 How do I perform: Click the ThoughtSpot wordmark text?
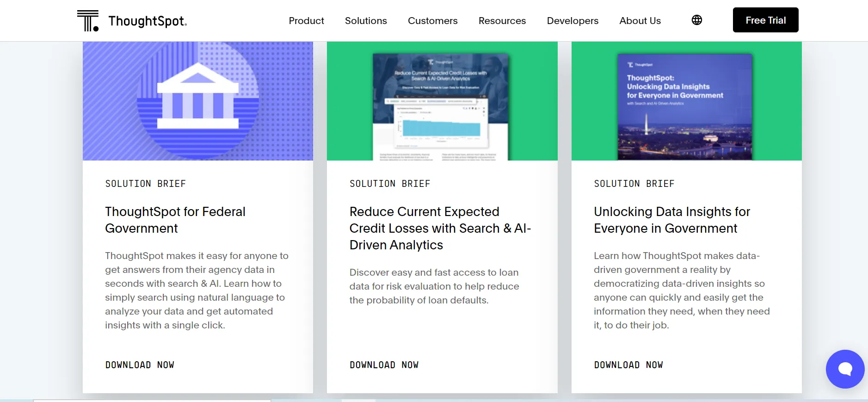(148, 21)
